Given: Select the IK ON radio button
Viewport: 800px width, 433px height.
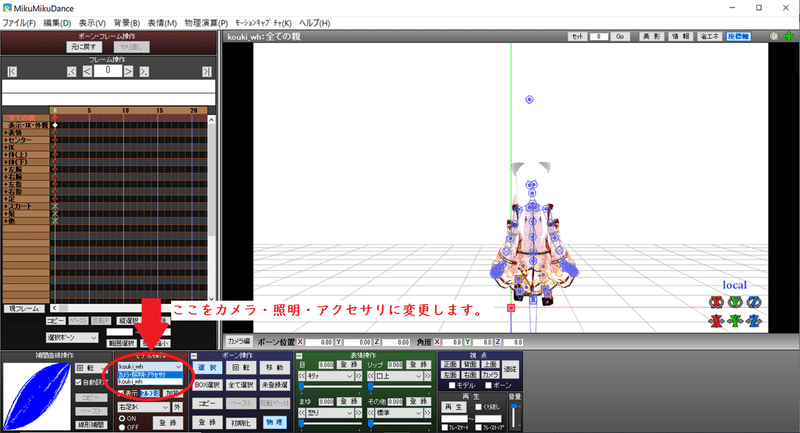Looking at the screenshot, I should click(122, 418).
